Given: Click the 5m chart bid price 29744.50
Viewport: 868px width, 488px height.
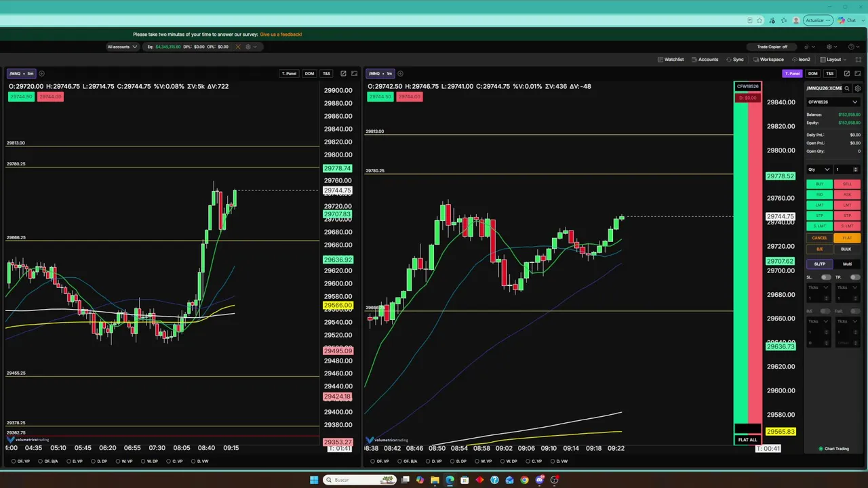Looking at the screenshot, I should (21, 97).
